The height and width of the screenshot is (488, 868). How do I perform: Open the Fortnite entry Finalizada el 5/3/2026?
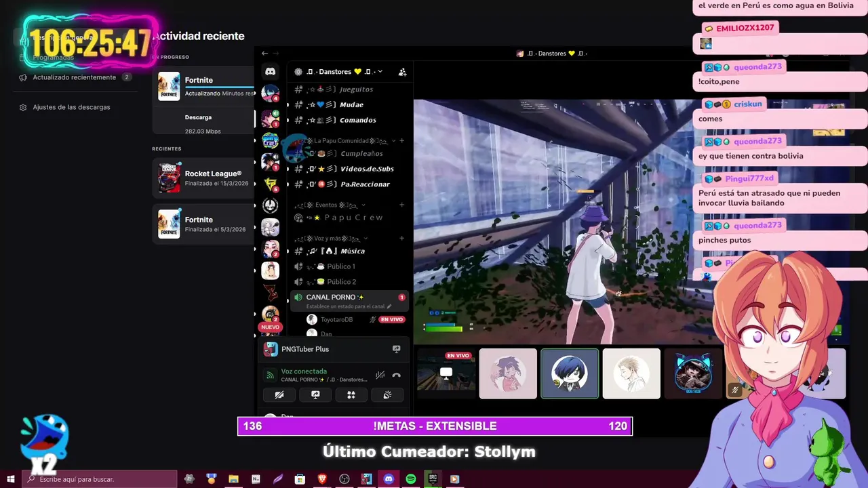[203, 224]
